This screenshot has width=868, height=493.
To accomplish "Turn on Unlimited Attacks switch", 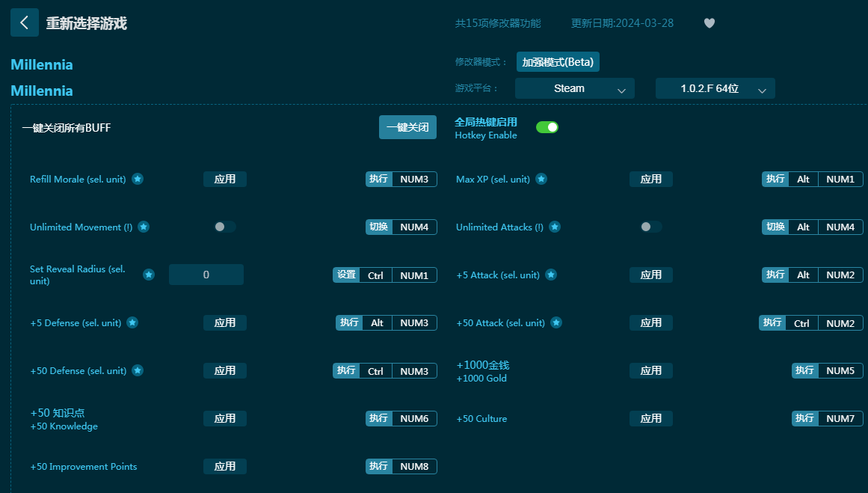I will point(651,227).
